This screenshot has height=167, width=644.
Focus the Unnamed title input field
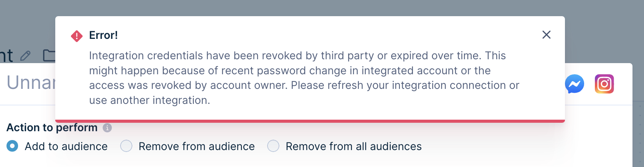(31, 82)
